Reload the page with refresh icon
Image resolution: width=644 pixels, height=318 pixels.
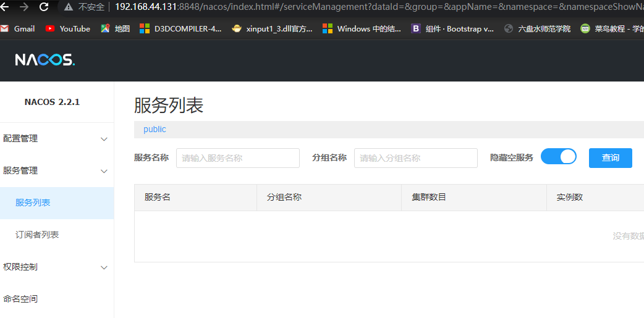[43, 7]
